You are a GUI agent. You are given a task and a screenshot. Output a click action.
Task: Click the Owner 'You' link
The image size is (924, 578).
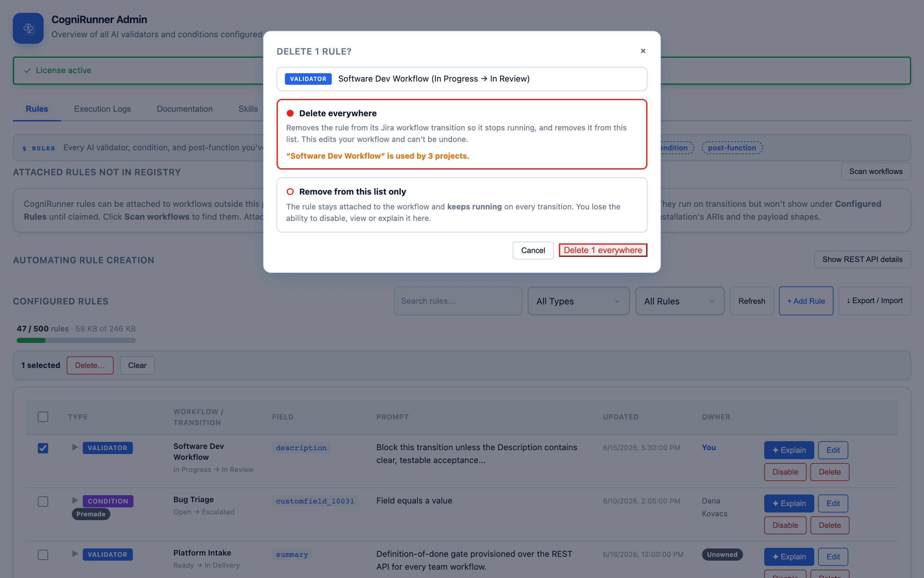click(x=709, y=447)
